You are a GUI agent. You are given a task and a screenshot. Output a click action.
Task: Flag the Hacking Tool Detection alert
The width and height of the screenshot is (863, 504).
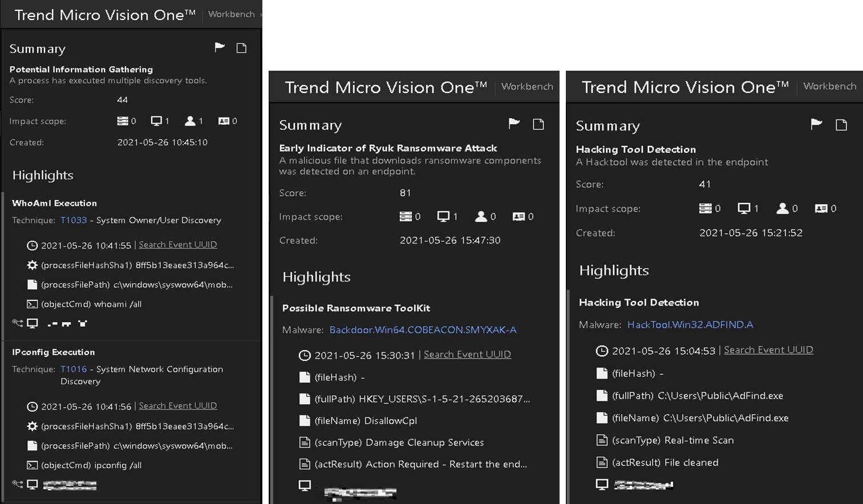(816, 124)
